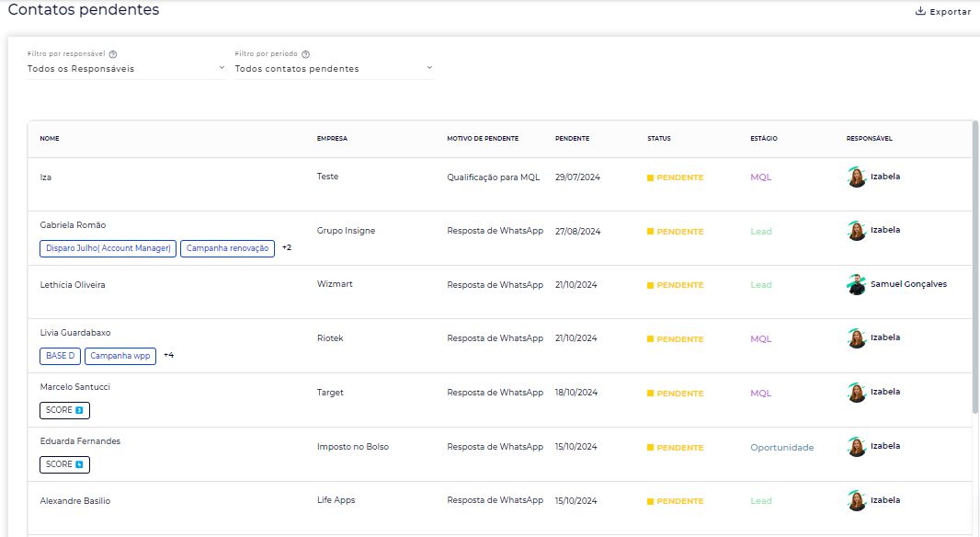Viewport: 980px width, 537px height.
Task: Show +2 more tags for Gabriela Romão
Action: click(287, 247)
